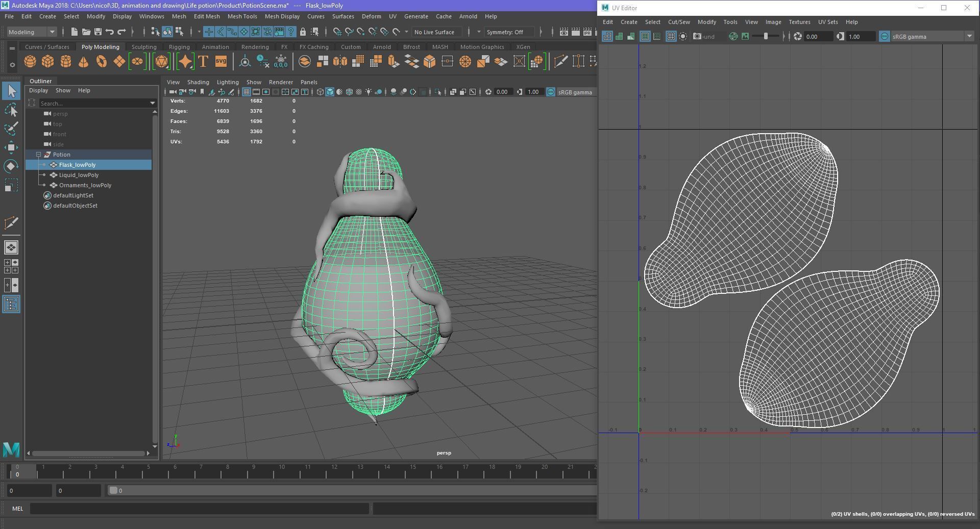Switch to the Rigging shelf tab

pyautogui.click(x=179, y=46)
